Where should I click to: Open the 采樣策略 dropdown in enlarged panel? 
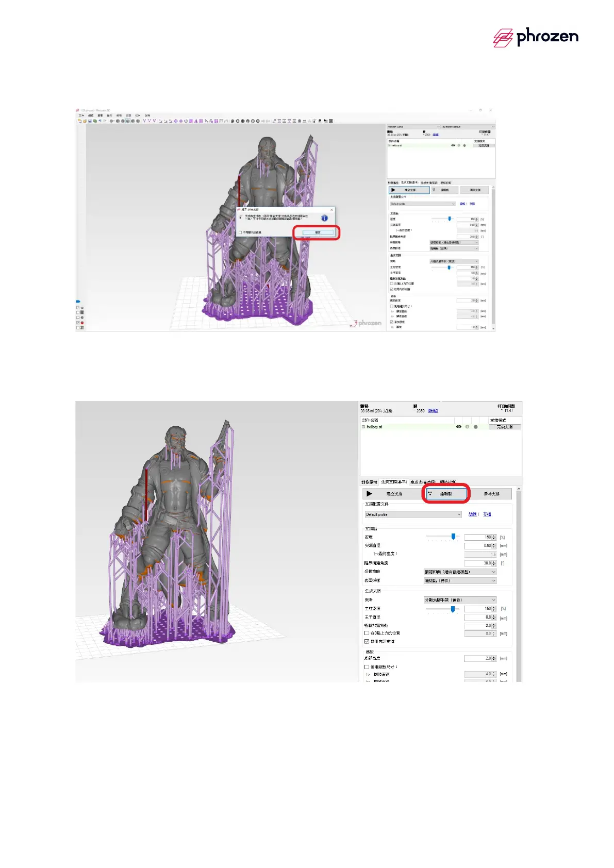pyautogui.click(x=460, y=572)
